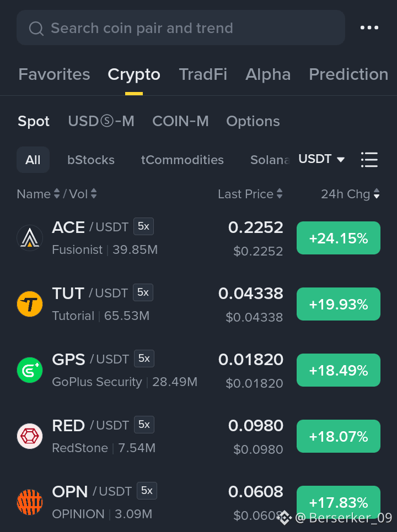Tap the ACE Fusionist coin logo

point(30,238)
